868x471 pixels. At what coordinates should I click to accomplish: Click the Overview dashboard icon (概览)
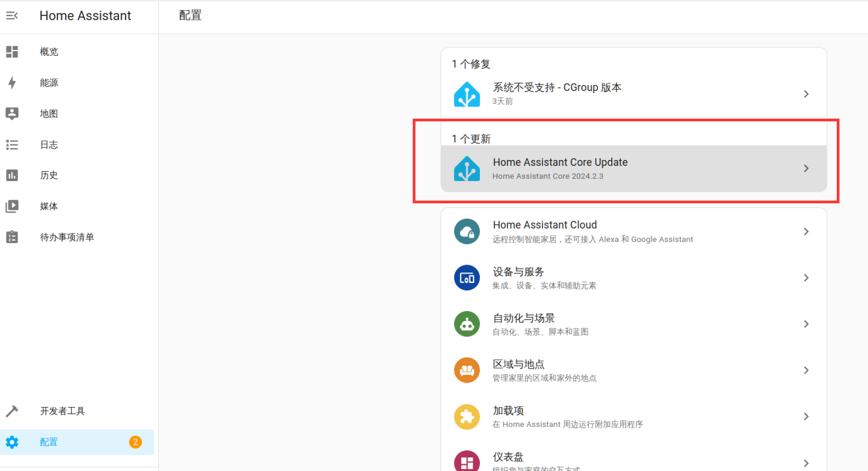pyautogui.click(x=12, y=52)
